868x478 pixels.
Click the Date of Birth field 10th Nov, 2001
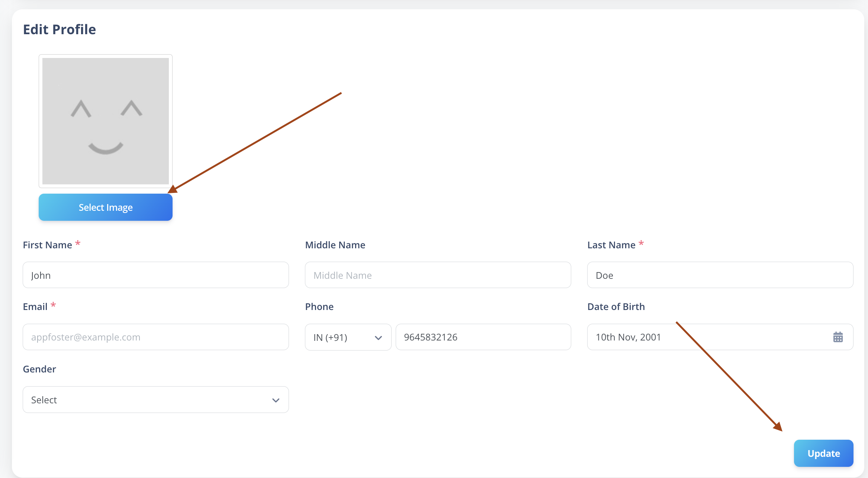pos(720,337)
